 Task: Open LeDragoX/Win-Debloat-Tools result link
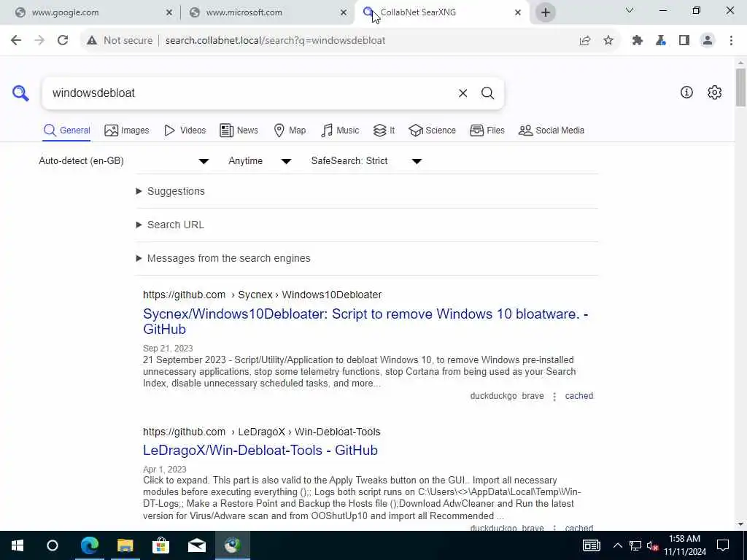pyautogui.click(x=260, y=450)
